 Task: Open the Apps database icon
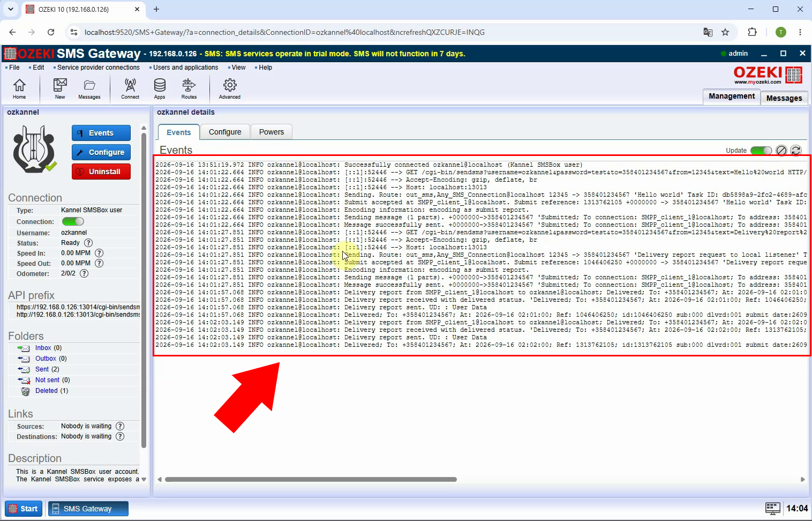[x=160, y=88]
